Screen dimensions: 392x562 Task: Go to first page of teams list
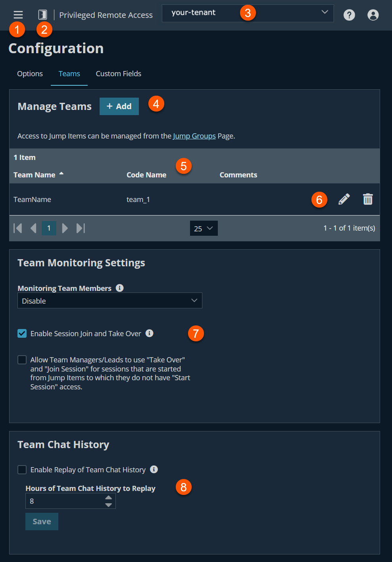pyautogui.click(x=17, y=228)
